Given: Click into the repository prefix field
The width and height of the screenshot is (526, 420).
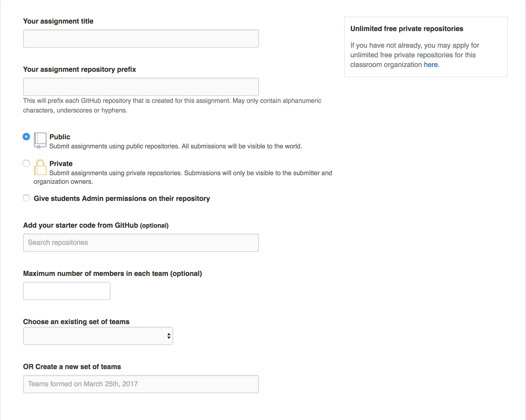Looking at the screenshot, I should pos(141,87).
